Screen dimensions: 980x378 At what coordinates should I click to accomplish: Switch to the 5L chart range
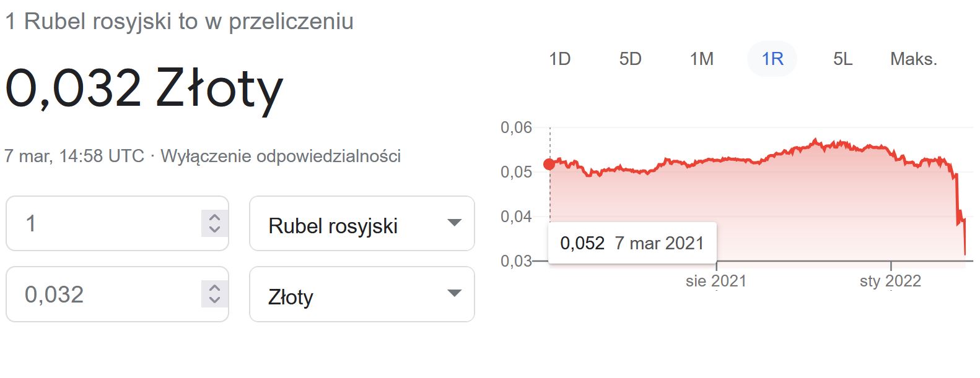tap(842, 59)
